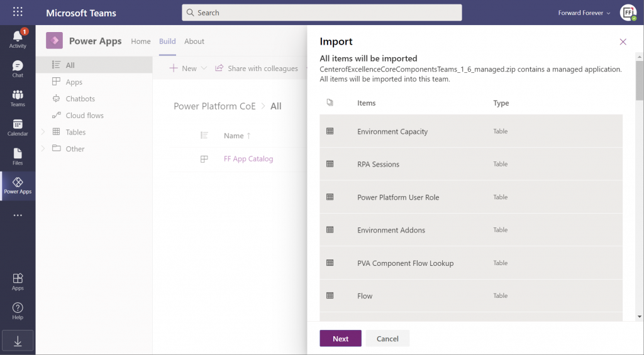
Task: Open the Calendar in the left rail
Action: (x=18, y=127)
